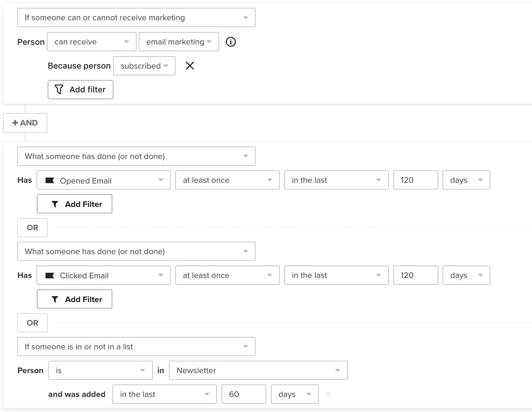The image size is (532, 412).
Task: Click the 120 days field for Opened Email
Action: pyautogui.click(x=416, y=180)
